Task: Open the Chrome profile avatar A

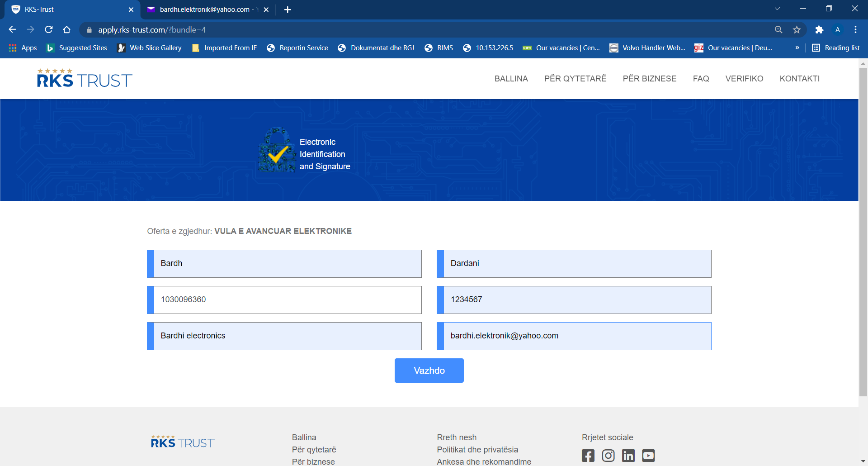Action: (x=838, y=29)
